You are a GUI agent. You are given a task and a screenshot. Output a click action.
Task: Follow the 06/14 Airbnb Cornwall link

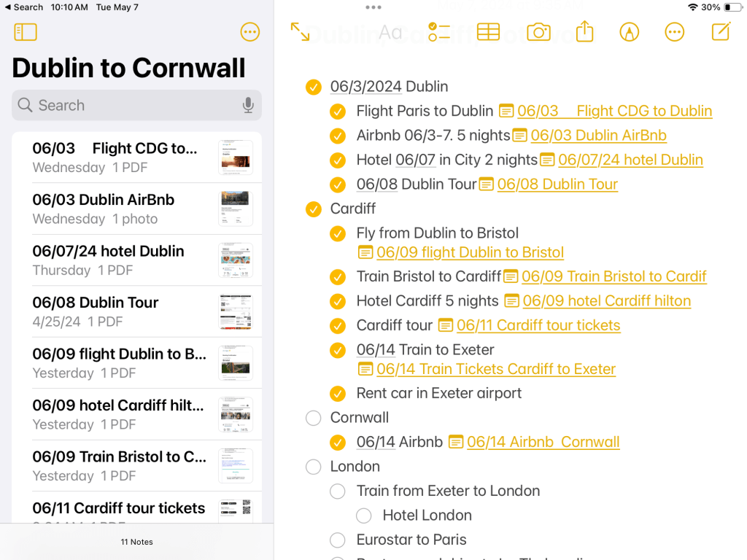pyautogui.click(x=543, y=442)
